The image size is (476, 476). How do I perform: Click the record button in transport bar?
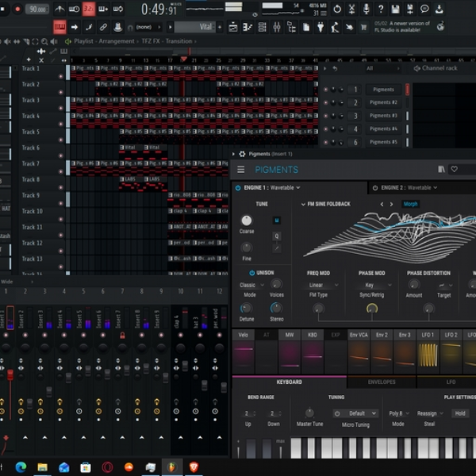tap(17, 9)
